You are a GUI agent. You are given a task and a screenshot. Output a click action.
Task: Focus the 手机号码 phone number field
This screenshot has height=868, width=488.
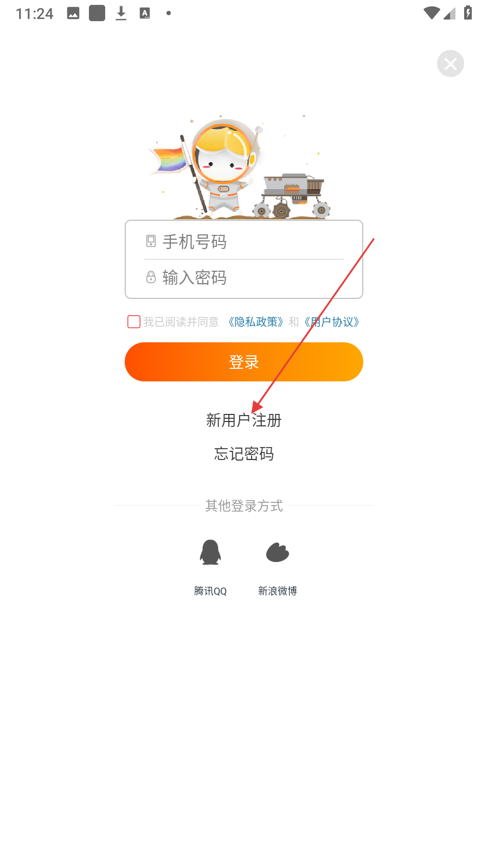244,241
